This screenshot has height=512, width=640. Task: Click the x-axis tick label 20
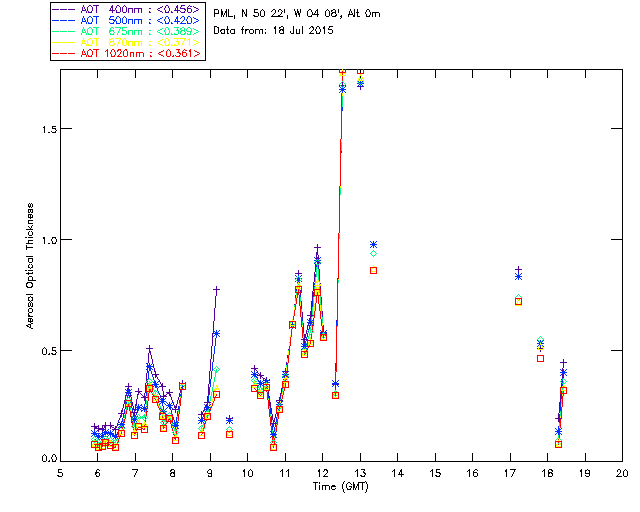point(622,473)
